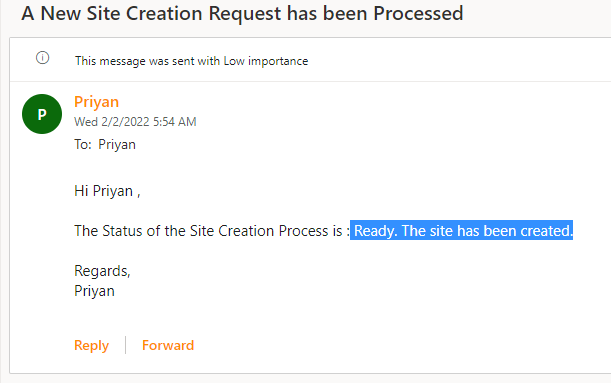This screenshot has width=611, height=383.
Task: Click the Status of the Site Creation sentence
Action: pyautogui.click(x=212, y=231)
